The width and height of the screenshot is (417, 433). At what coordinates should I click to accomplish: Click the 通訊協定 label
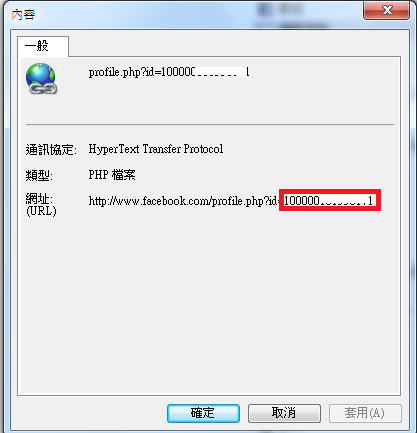51,150
